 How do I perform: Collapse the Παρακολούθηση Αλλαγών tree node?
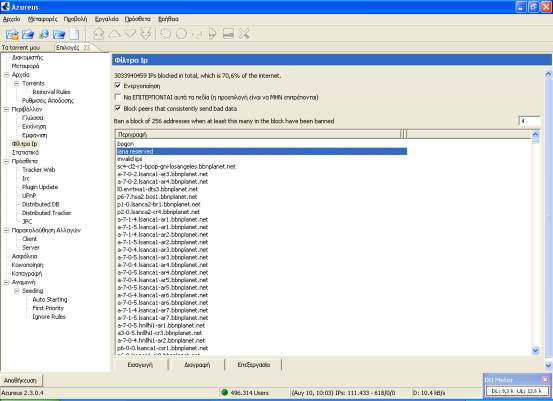pos(6,230)
